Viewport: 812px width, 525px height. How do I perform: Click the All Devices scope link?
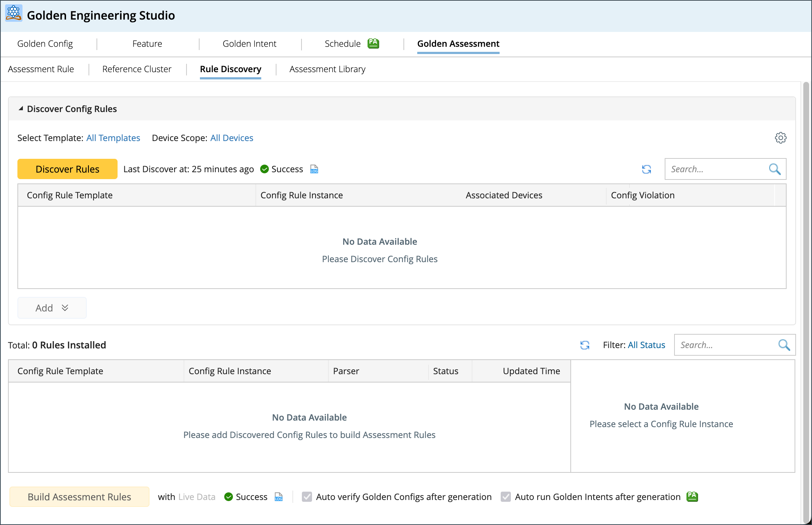[x=231, y=138]
